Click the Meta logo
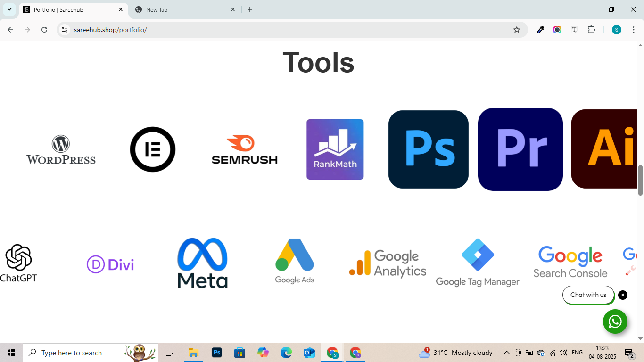This screenshot has height=362, width=644. (202, 263)
